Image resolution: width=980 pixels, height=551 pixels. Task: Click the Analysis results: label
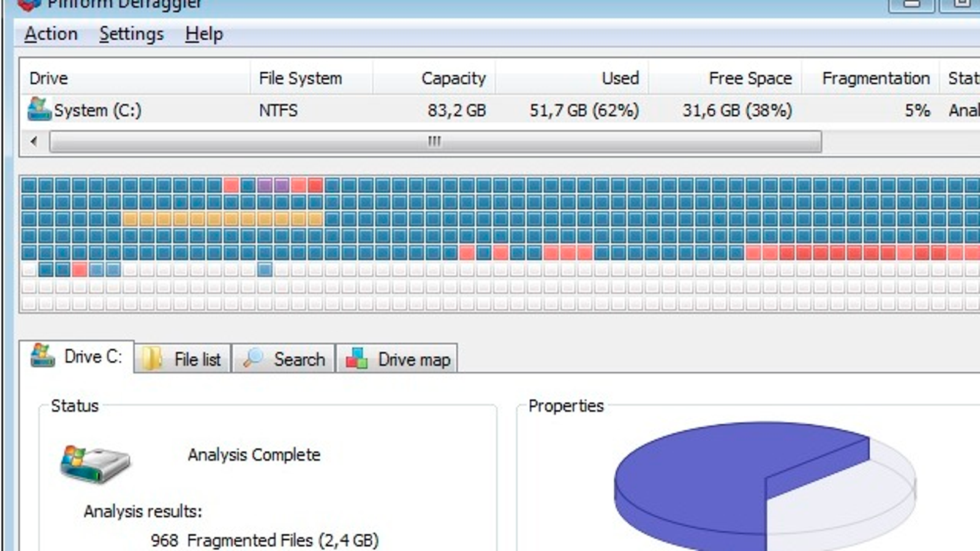point(143,511)
